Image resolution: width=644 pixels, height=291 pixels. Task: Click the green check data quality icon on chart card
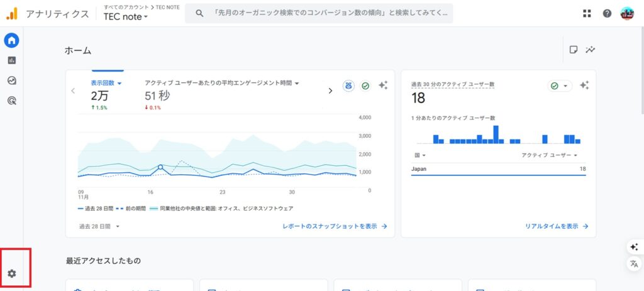(x=365, y=86)
